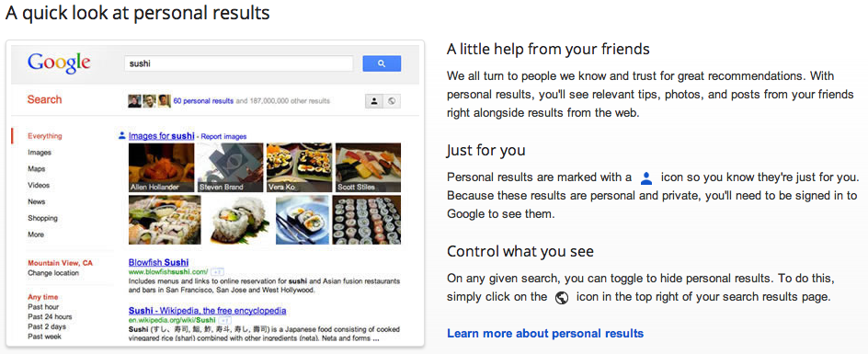Click the blue person icon in Just for you text

646,178
